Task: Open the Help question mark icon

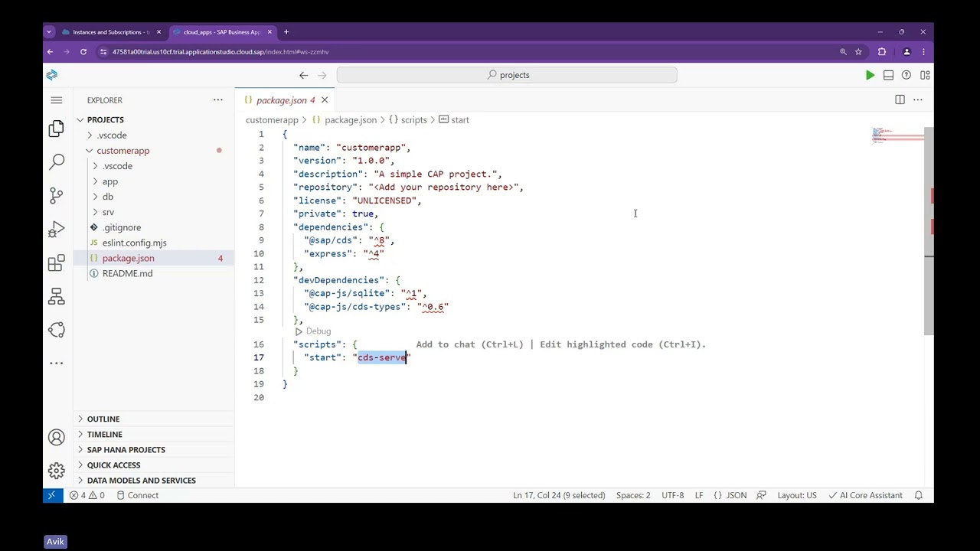Action: click(906, 75)
